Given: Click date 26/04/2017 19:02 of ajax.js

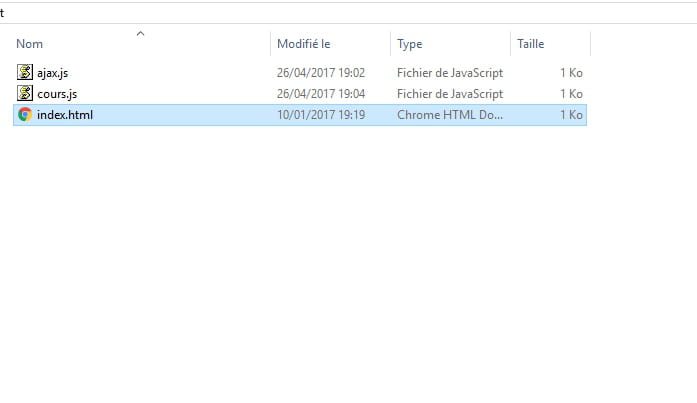Looking at the screenshot, I should [x=321, y=73].
